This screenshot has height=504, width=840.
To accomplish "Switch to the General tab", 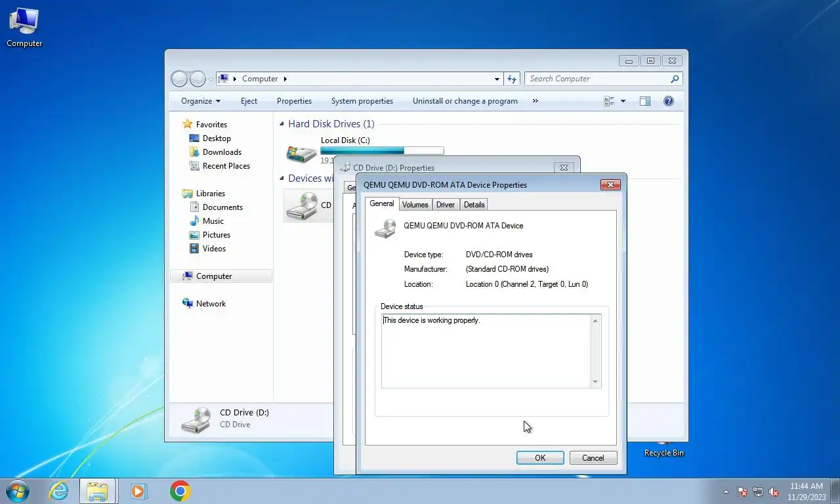I will (382, 204).
